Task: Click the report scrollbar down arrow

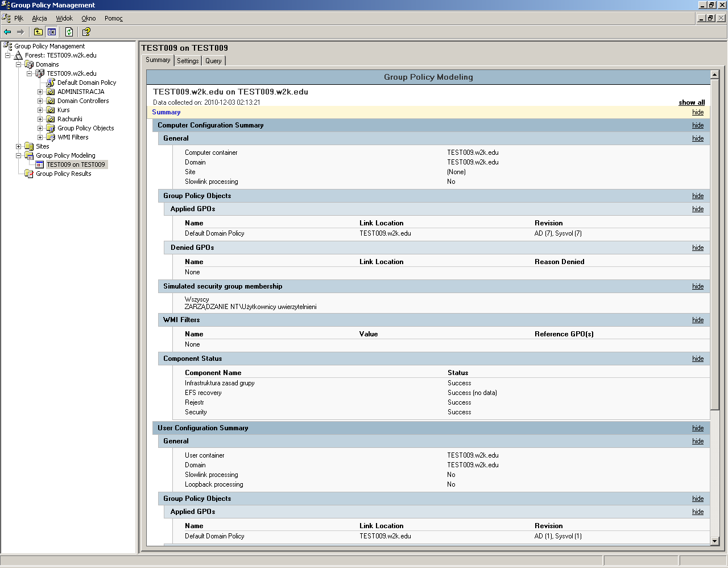Action: 715,541
